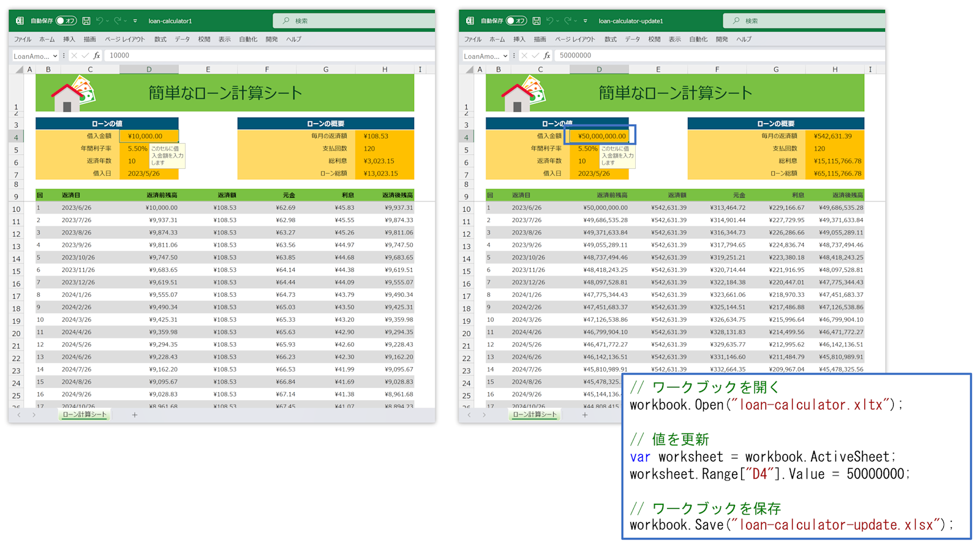Image resolution: width=980 pixels, height=549 pixels.
Task: Switch to the データ tab in loan-calculator-update1
Action: (633, 39)
